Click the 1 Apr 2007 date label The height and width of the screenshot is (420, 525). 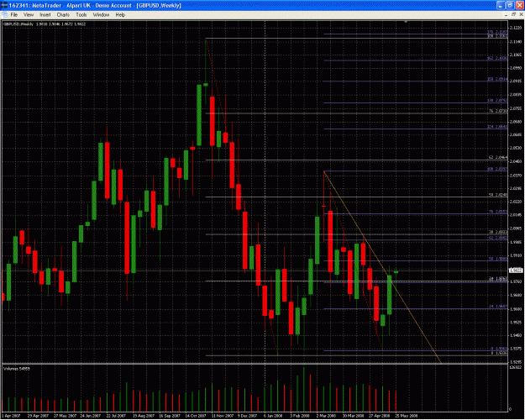click(12, 416)
